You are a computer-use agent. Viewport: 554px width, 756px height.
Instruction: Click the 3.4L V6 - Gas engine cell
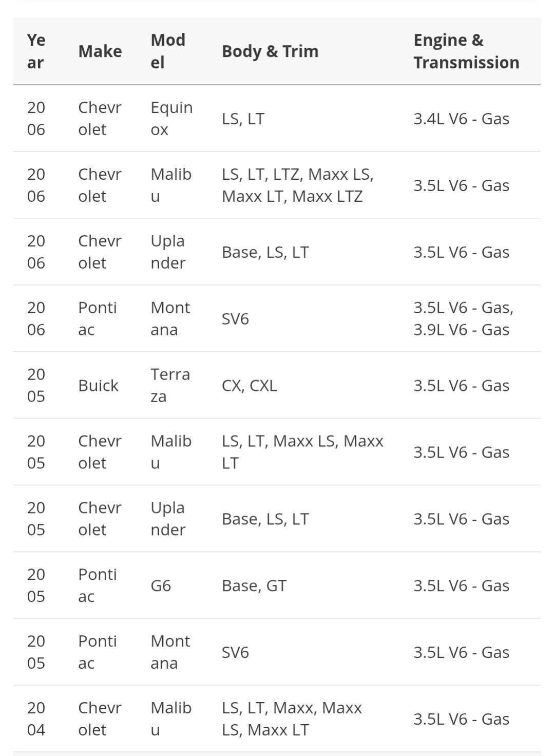click(462, 119)
